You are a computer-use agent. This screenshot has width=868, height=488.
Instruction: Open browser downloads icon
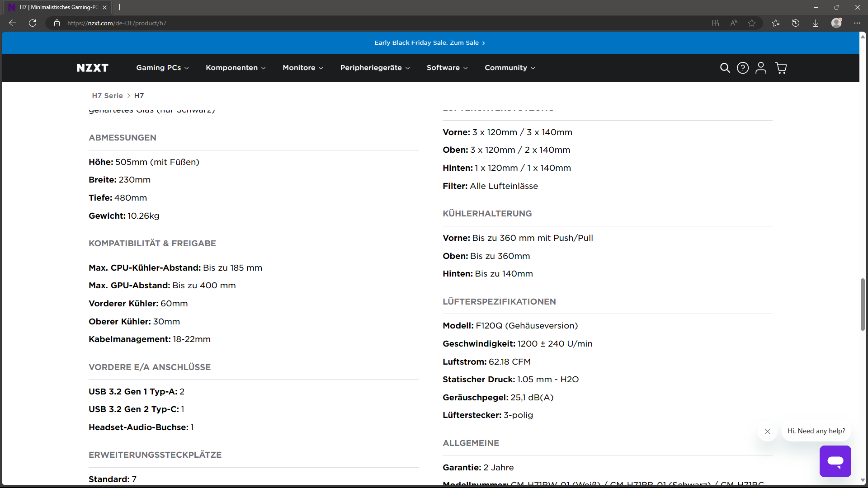click(x=816, y=23)
